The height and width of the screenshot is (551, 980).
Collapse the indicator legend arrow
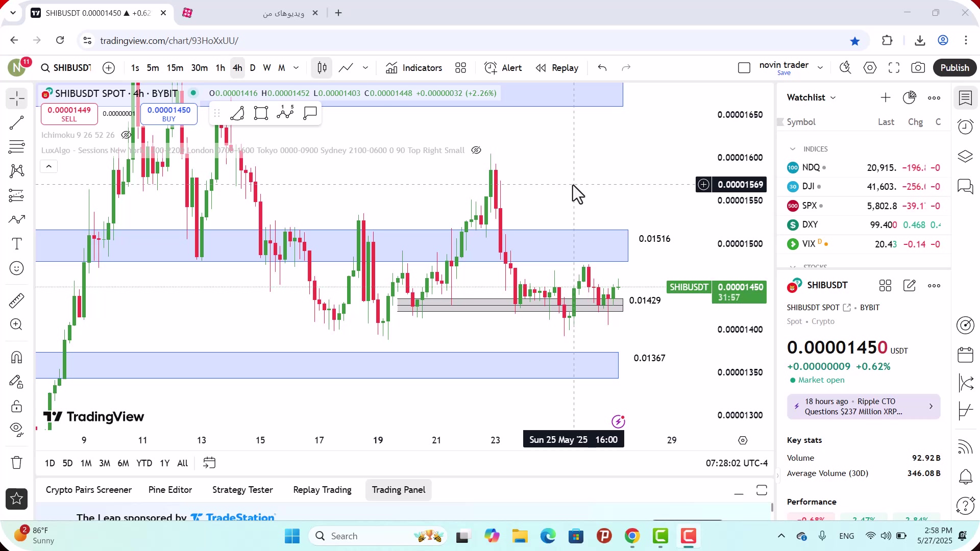pyautogui.click(x=49, y=166)
